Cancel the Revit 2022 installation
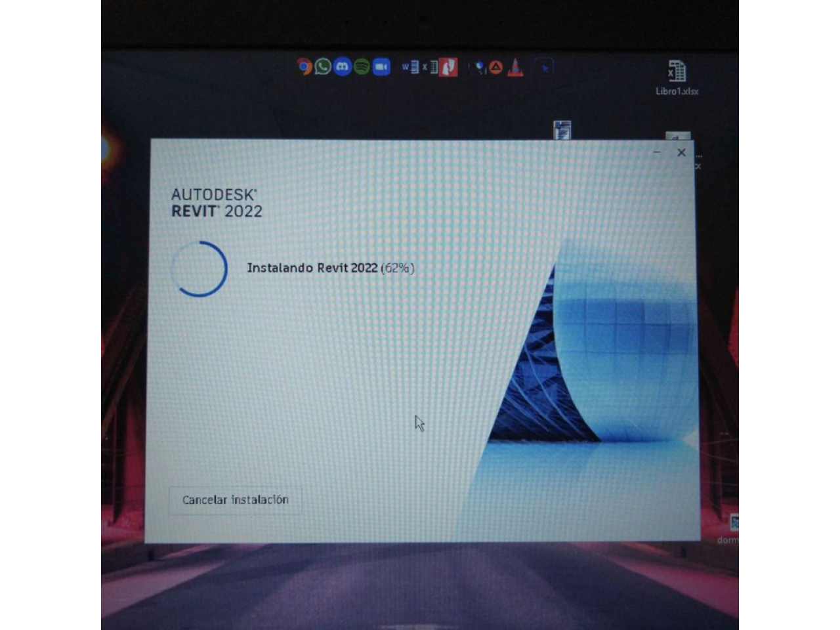 (235, 499)
